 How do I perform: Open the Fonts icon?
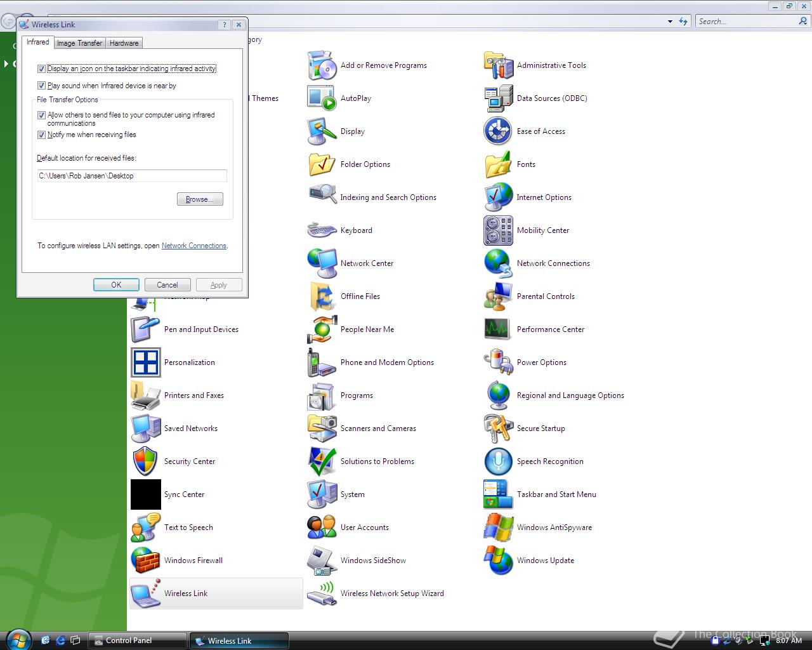[x=498, y=164]
